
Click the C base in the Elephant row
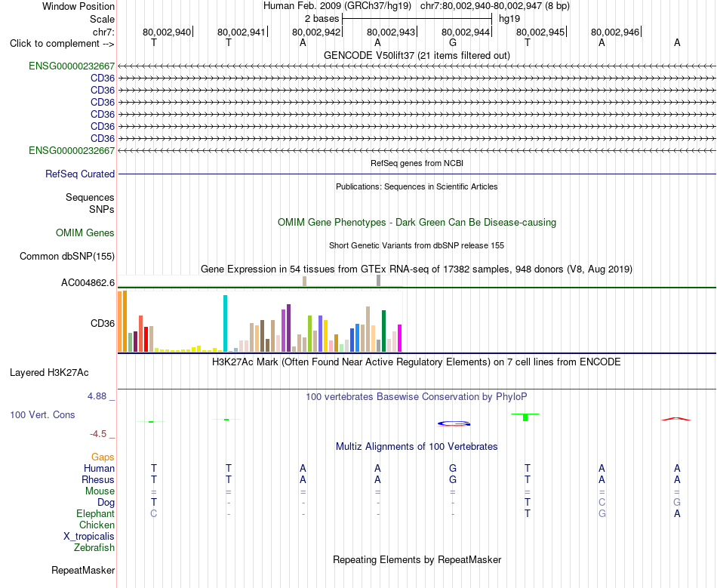[154, 513]
